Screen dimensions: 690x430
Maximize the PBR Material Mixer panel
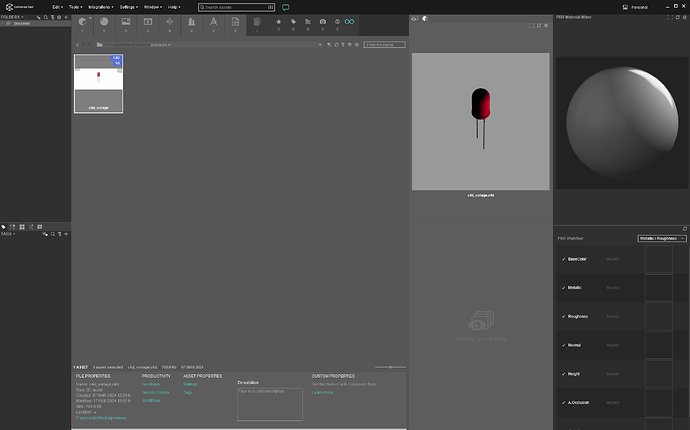670,17
